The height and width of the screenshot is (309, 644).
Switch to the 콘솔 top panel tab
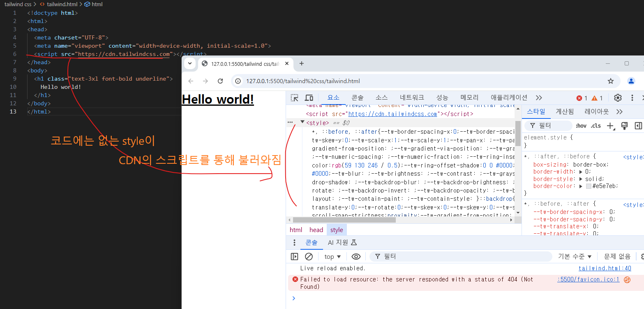pyautogui.click(x=358, y=98)
